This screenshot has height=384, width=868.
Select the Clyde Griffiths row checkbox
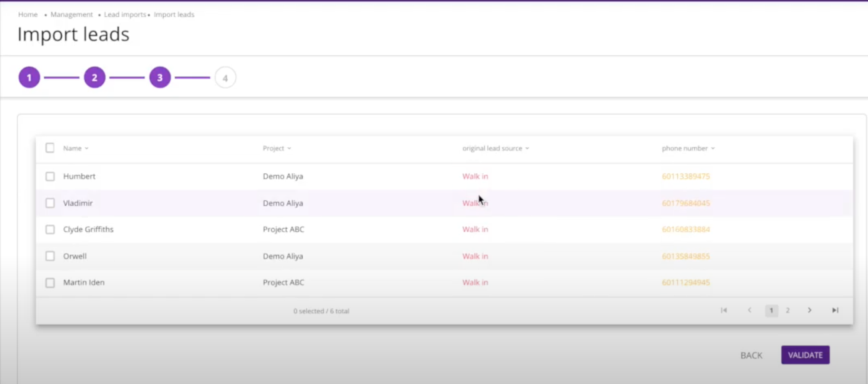pos(50,229)
